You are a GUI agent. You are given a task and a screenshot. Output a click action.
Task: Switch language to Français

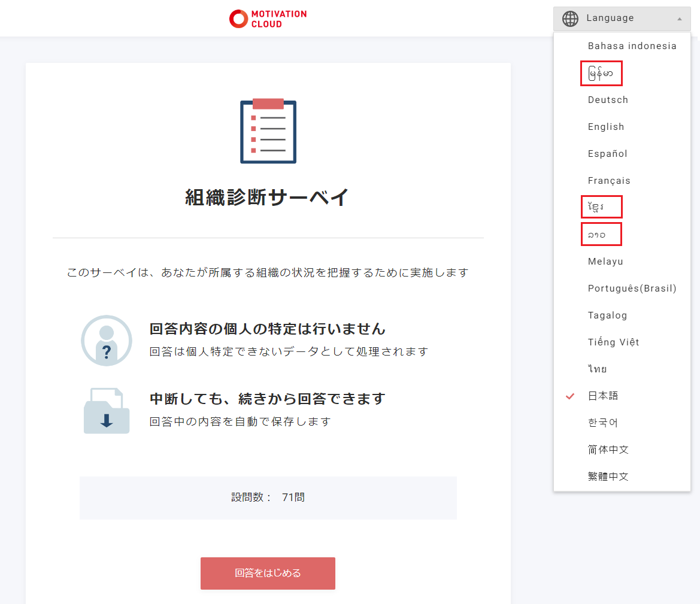609,181
